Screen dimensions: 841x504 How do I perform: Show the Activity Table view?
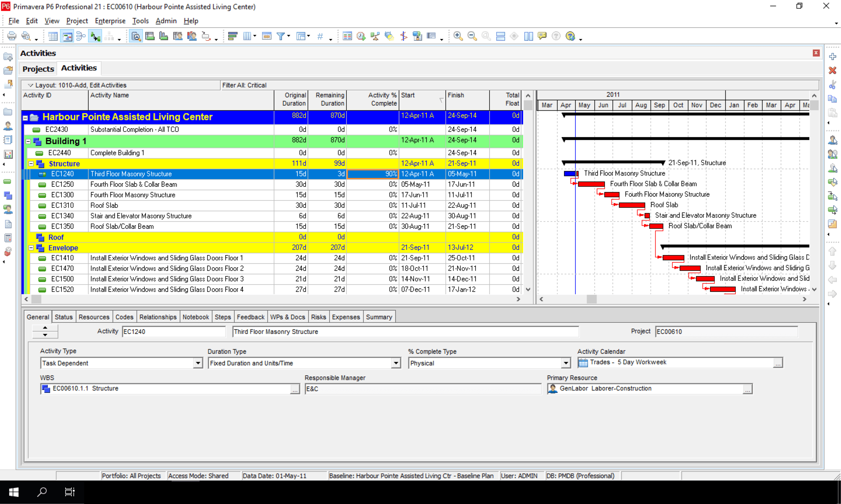[x=53, y=36]
